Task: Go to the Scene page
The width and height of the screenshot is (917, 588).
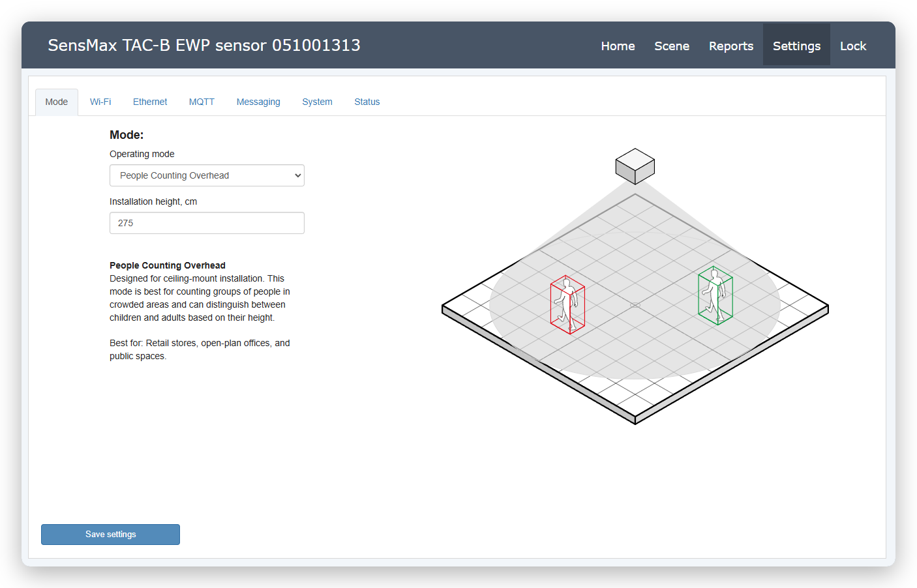Action: tap(672, 46)
